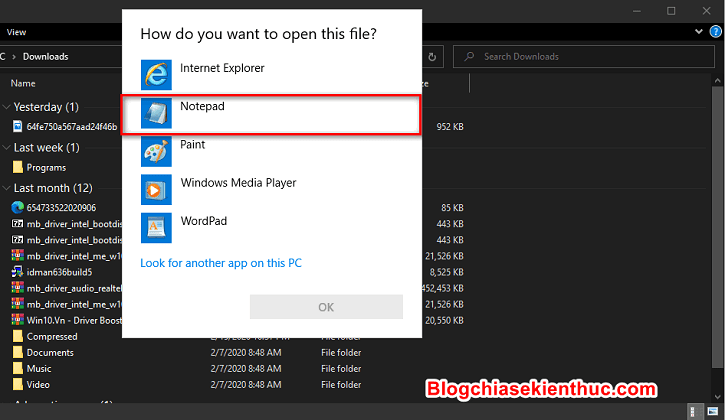Switch to large icons view in status bar
The height and width of the screenshot is (420, 725).
713,411
